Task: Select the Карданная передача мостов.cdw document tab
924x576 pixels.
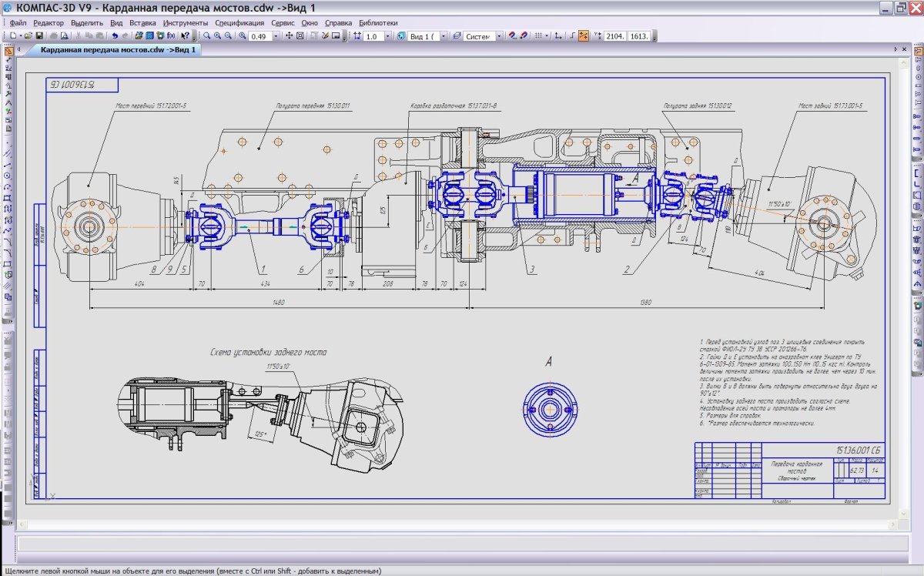Action: [x=118, y=49]
